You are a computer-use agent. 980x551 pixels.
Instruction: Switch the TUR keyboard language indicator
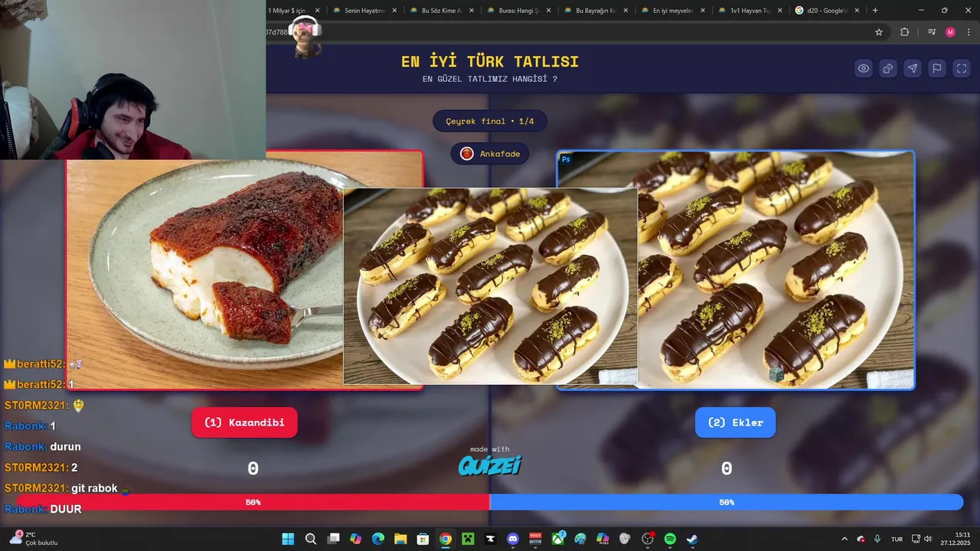[897, 539]
